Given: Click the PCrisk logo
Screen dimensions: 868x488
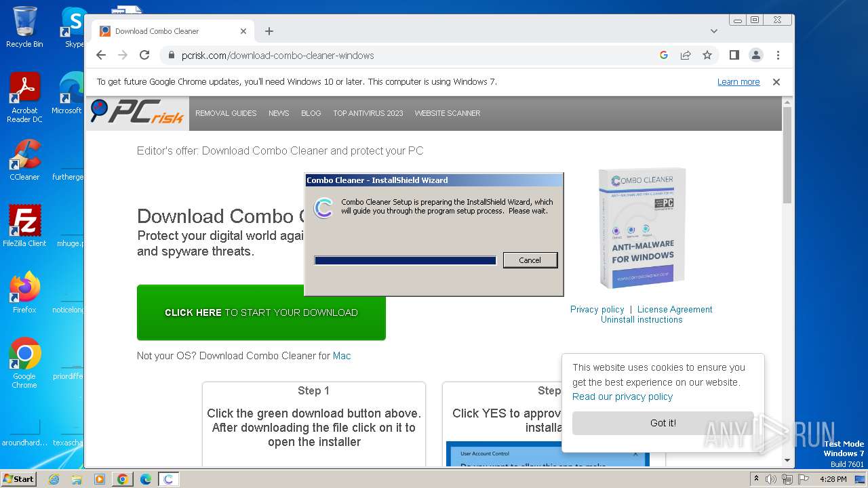Looking at the screenshot, I should (137, 113).
